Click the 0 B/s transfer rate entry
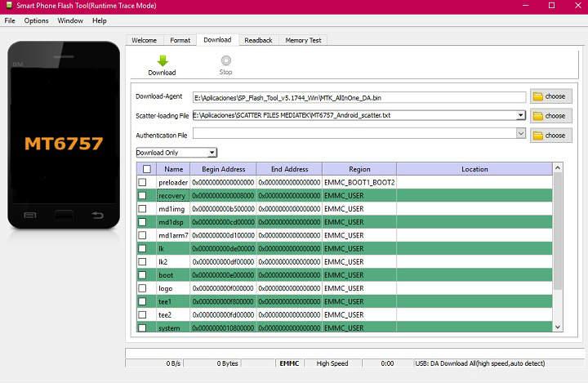Screen dimensions: 588x383 173,363
